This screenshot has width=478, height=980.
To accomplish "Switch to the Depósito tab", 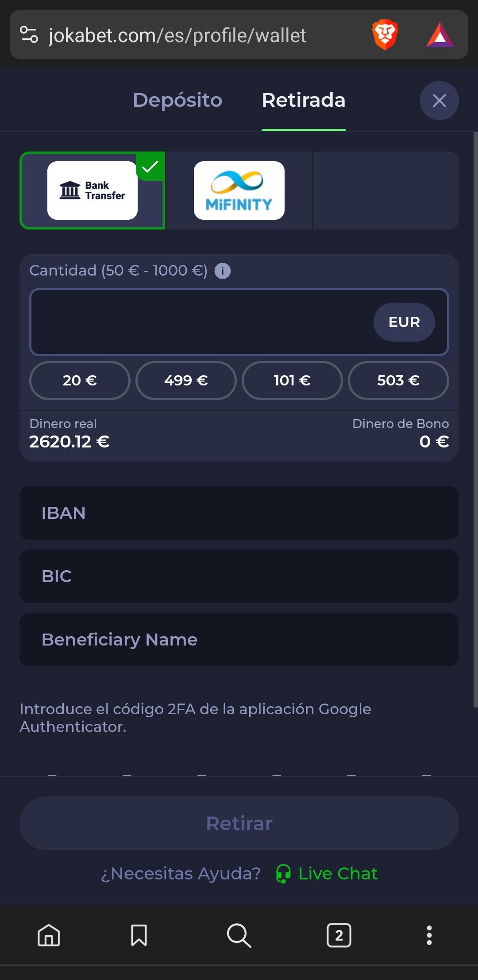I will [x=177, y=100].
